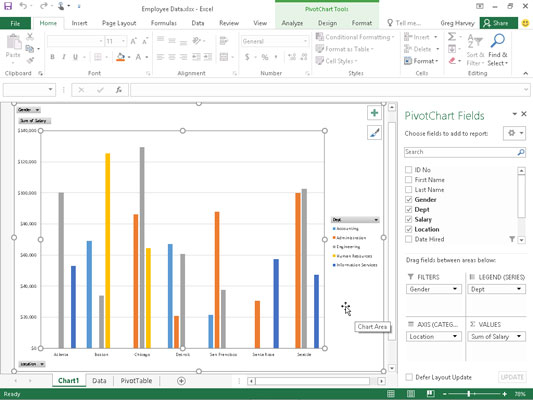Check the ID No field
Screen dimensions: 533x400
409,170
